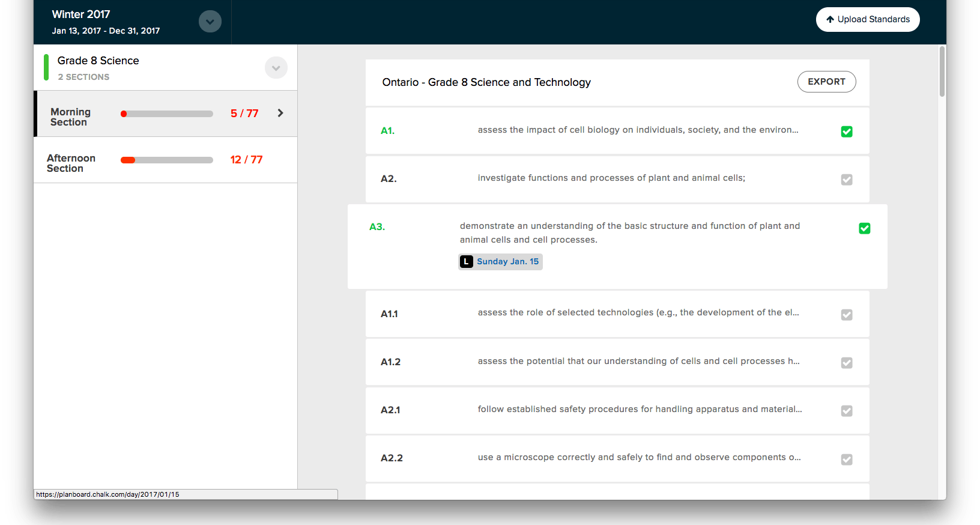Click the vertical scrollbar thumb

(942, 71)
